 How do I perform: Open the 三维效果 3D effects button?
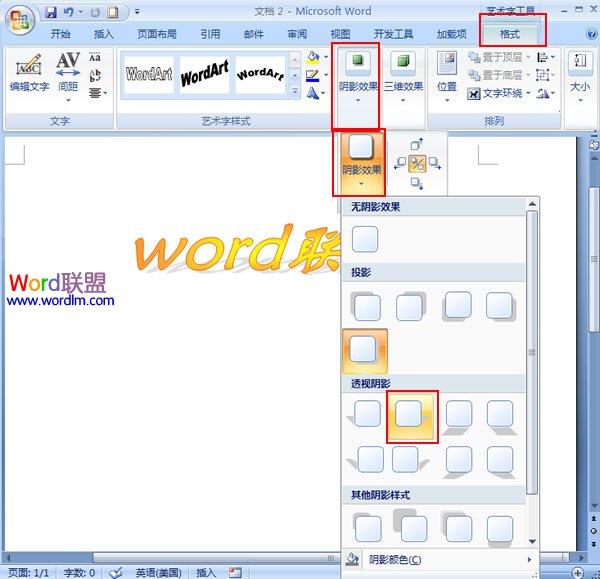[403, 78]
